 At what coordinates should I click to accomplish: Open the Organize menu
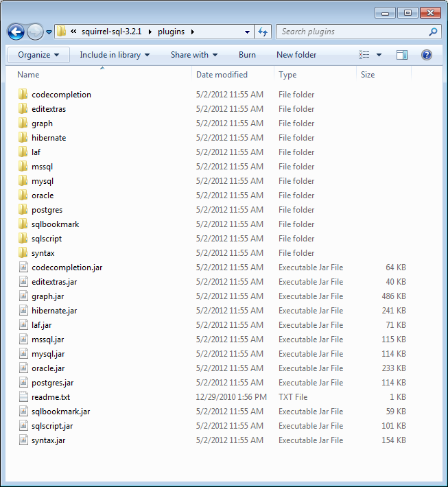[38, 55]
